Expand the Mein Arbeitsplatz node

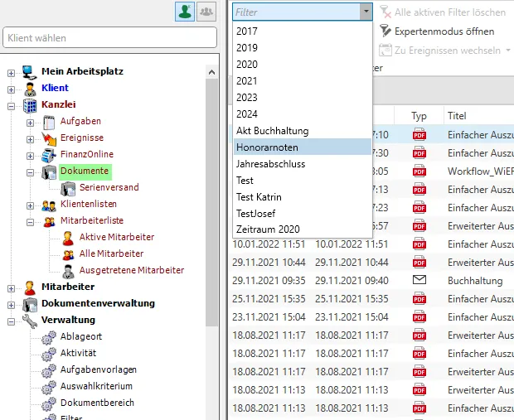(x=11, y=73)
